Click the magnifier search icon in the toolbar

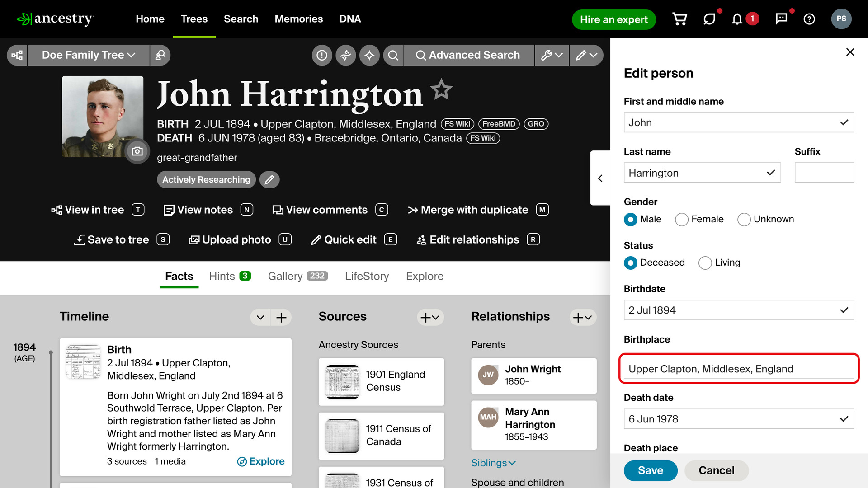click(393, 55)
